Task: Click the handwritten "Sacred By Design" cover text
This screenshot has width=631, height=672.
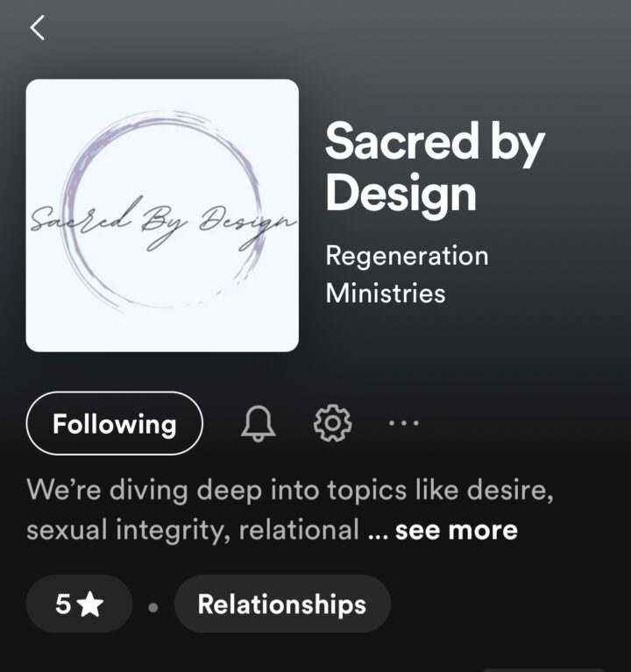Action: coord(162,218)
